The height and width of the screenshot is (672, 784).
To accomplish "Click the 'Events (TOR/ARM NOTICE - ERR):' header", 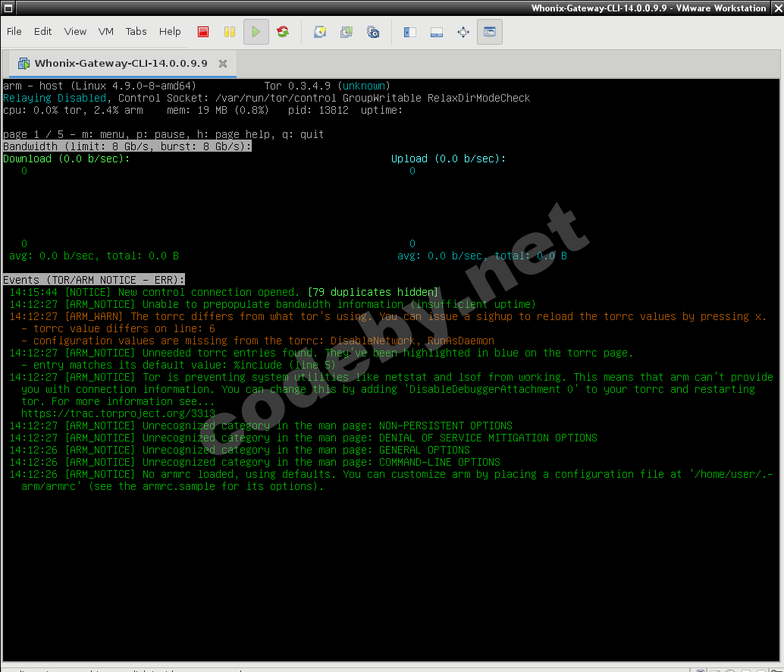I will 94,280.
